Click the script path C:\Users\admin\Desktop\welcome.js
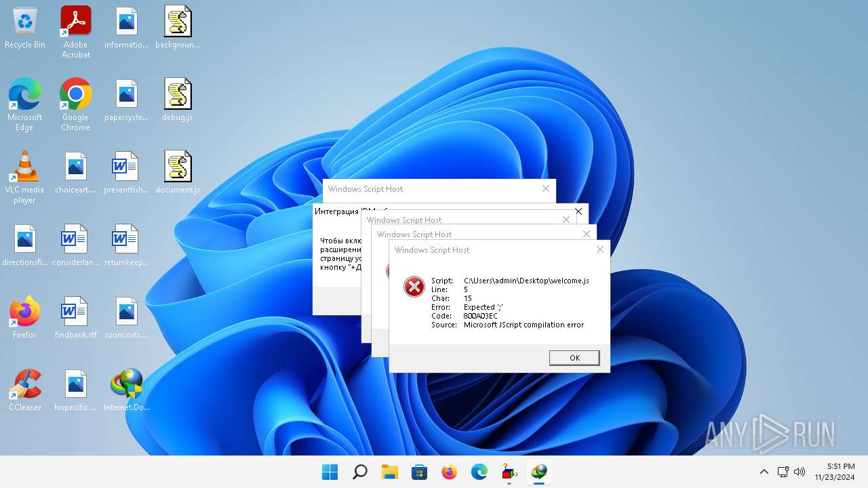The height and width of the screenshot is (488, 868). point(526,281)
